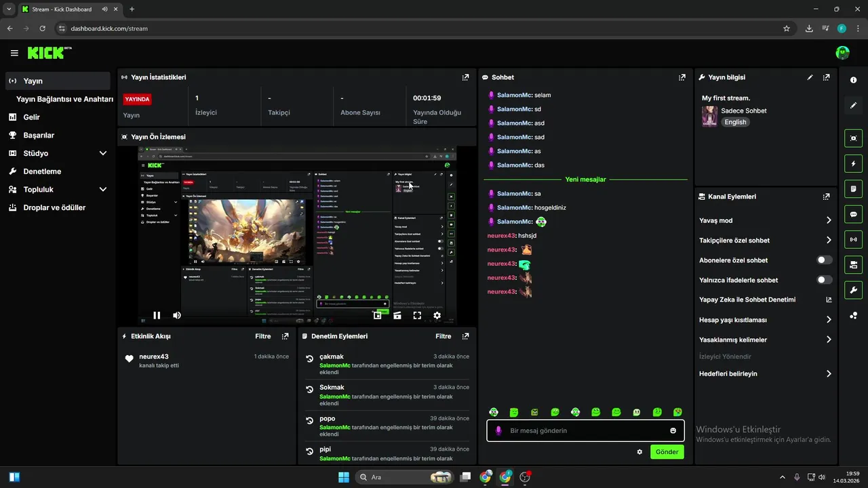Open Denetleme in the sidebar

58,171
